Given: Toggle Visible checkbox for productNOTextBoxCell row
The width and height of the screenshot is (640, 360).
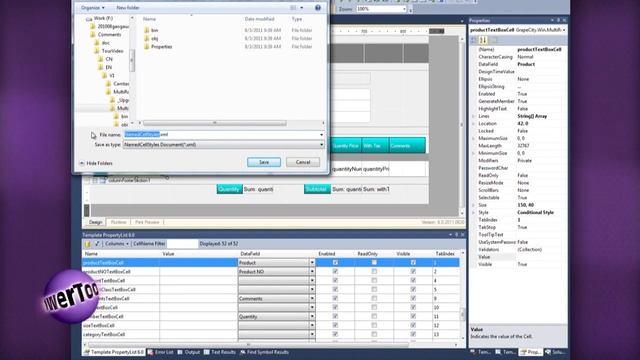Looking at the screenshot, I should point(413,272).
